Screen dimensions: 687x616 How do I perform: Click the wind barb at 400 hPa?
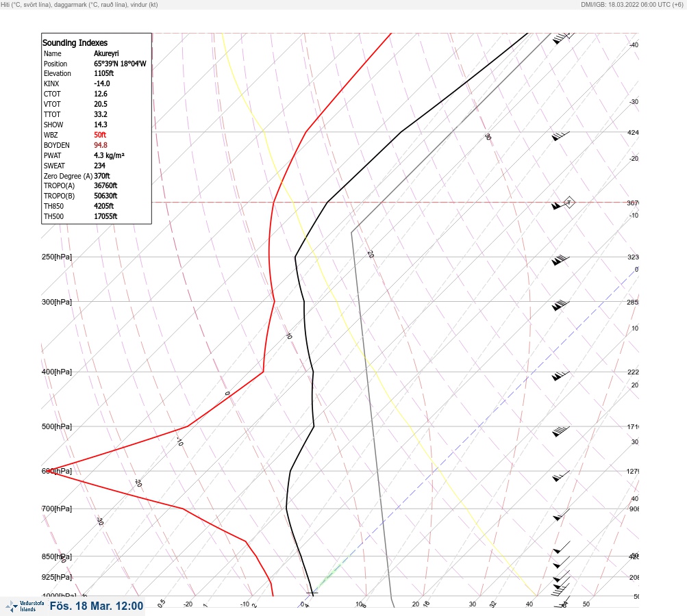(560, 376)
